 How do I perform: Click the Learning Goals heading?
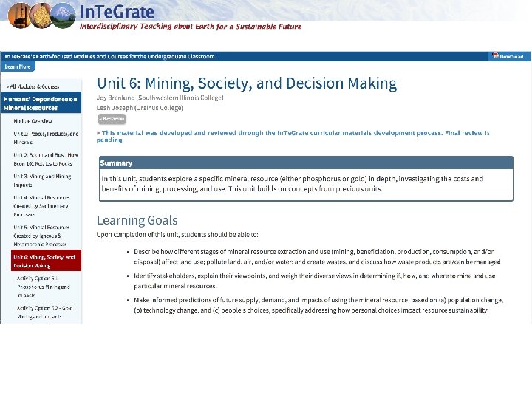tap(137, 220)
